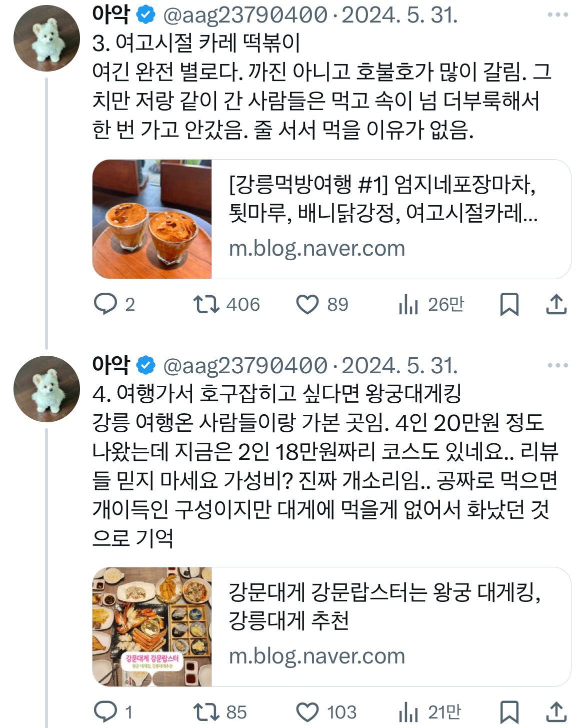The height and width of the screenshot is (728, 585).
Task: Bookmark the 카레 떡볶이 tweet
Action: pos(509,304)
